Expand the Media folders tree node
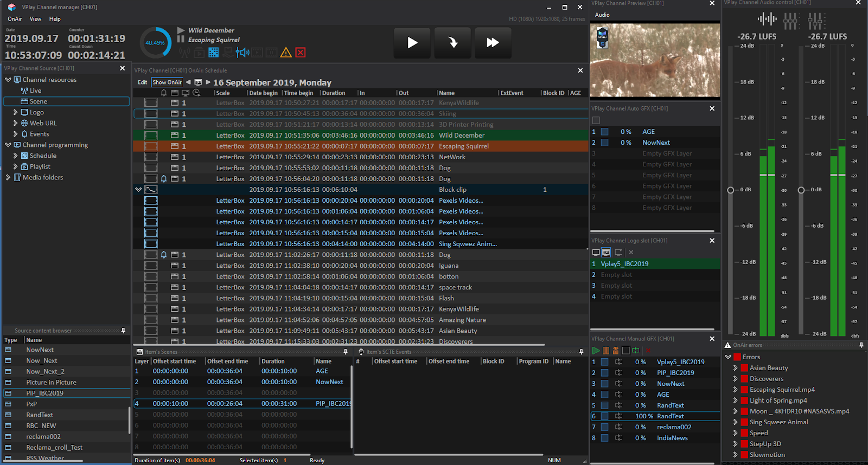Screen dimensions: 868x465 8,177
